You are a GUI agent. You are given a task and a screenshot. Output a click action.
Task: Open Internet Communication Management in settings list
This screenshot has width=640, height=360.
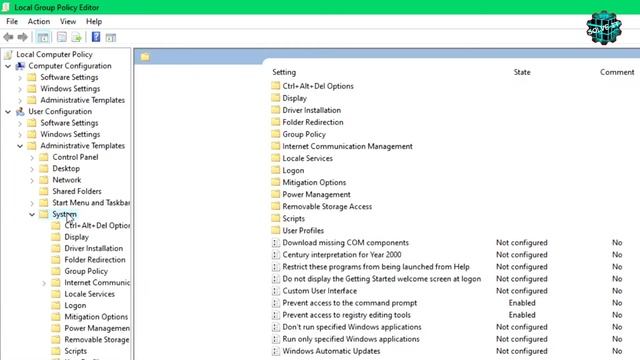click(347, 146)
